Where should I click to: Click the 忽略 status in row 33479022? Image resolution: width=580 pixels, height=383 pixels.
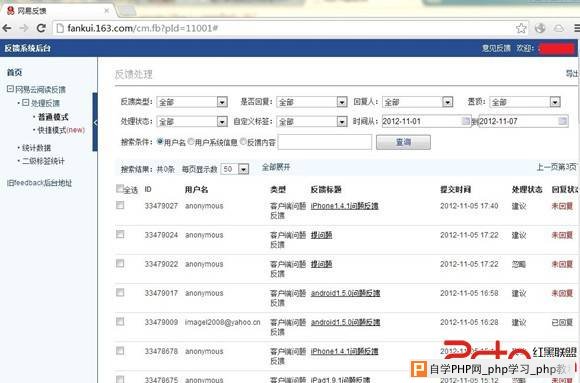519,264
